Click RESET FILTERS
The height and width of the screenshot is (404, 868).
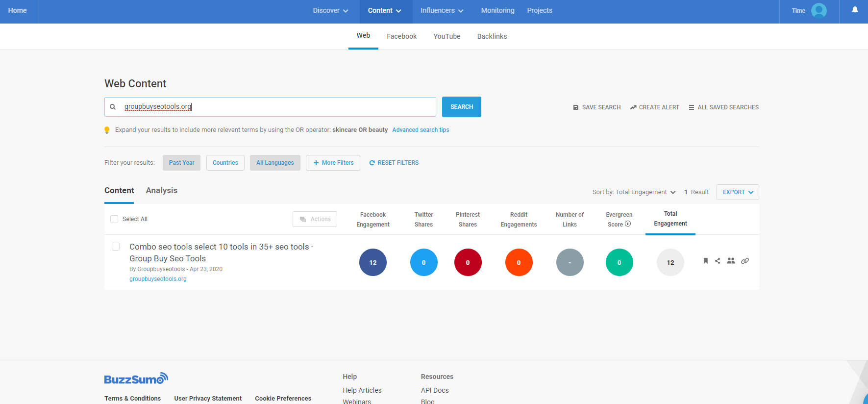tap(394, 163)
